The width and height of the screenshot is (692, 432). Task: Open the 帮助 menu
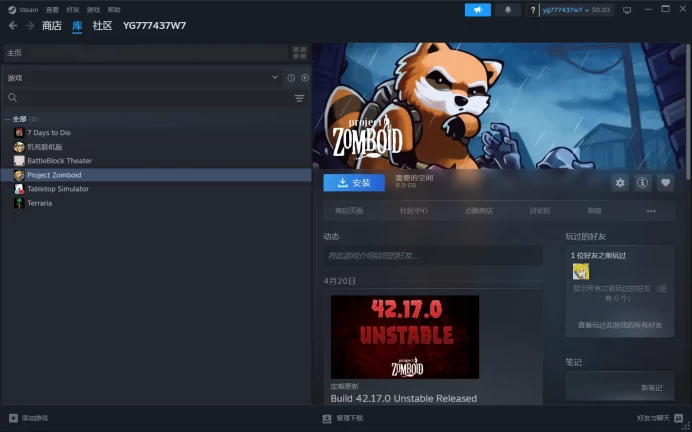pyautogui.click(x=114, y=10)
